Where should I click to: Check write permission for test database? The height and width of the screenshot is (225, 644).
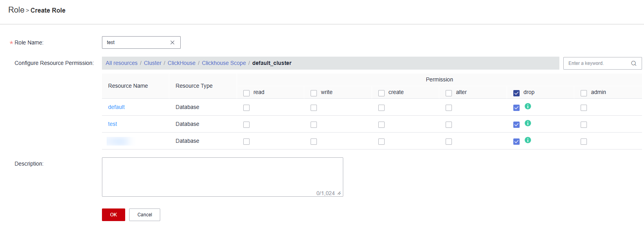[314, 125]
